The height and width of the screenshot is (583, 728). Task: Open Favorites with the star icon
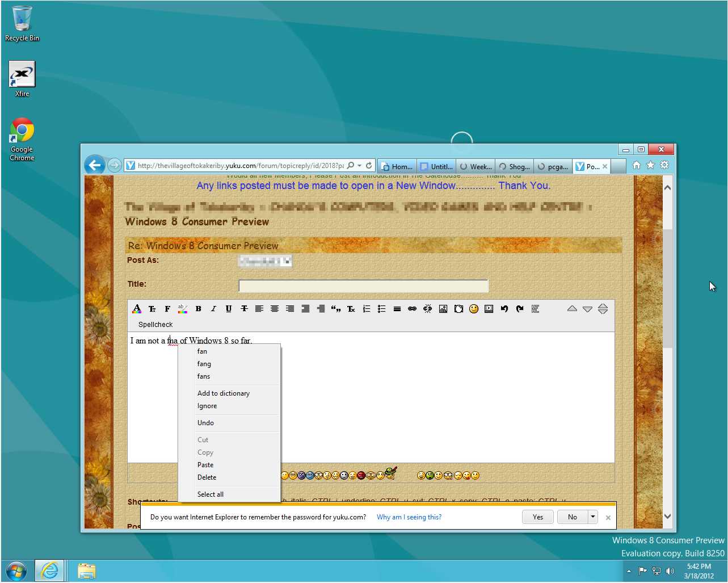(650, 165)
